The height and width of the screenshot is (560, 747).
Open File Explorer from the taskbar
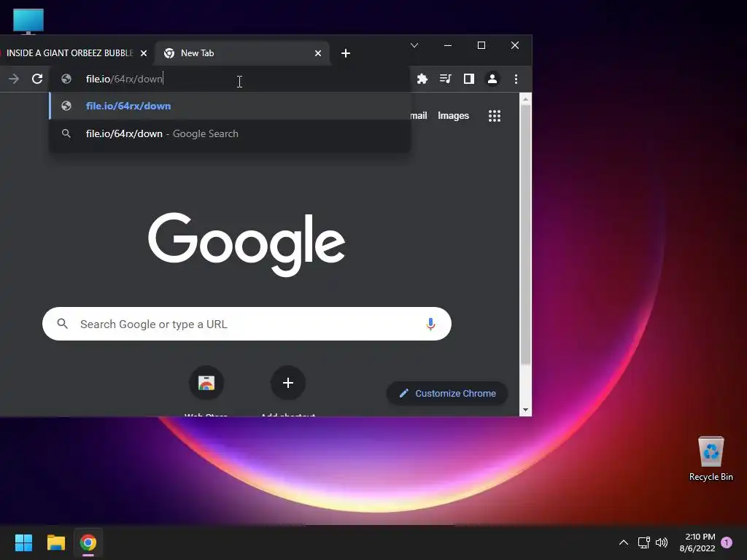(x=55, y=542)
